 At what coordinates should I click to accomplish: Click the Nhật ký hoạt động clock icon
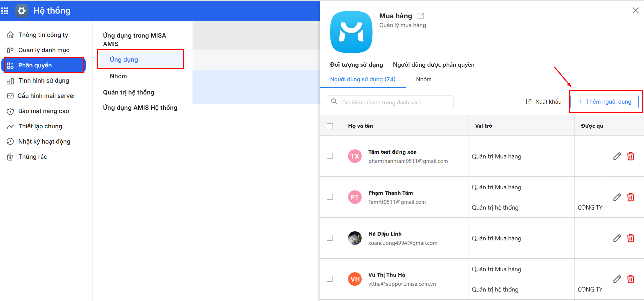[x=11, y=142]
